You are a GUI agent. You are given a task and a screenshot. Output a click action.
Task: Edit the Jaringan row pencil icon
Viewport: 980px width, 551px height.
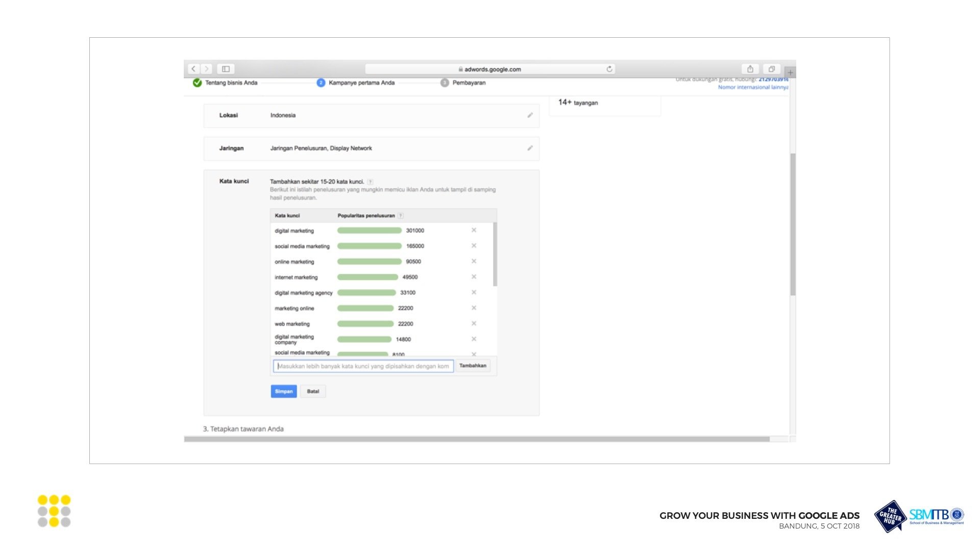[530, 148]
